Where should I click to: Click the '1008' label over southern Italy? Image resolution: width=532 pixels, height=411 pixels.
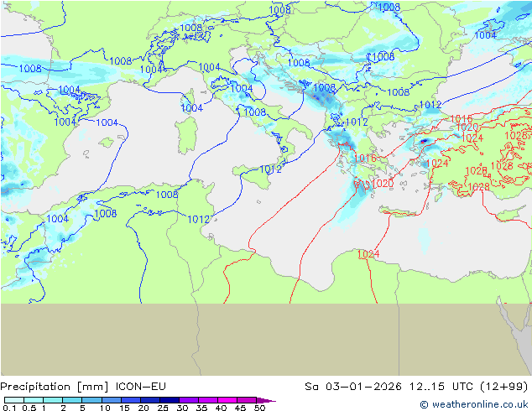point(255,112)
